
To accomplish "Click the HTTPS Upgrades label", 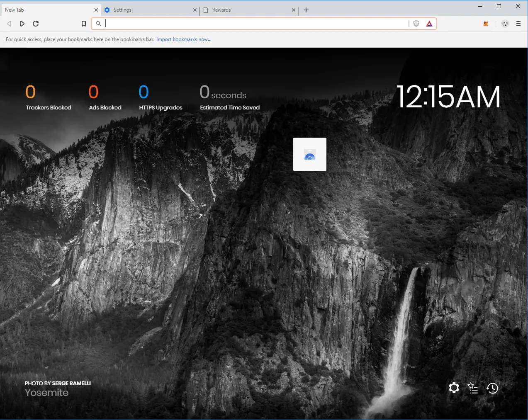I will 161,107.
